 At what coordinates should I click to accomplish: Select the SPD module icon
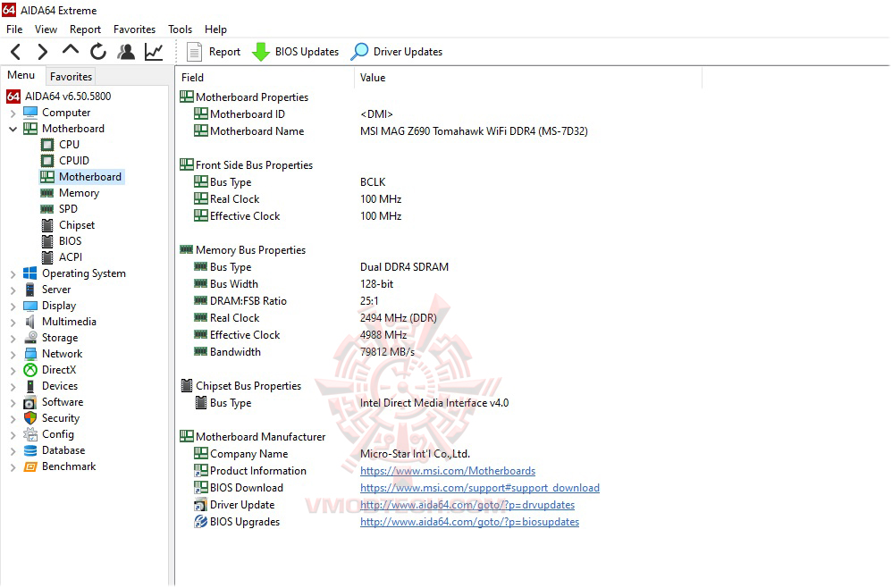[47, 209]
